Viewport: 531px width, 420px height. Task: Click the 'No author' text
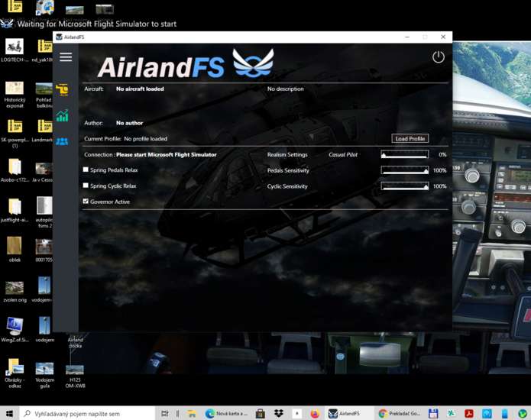129,123
